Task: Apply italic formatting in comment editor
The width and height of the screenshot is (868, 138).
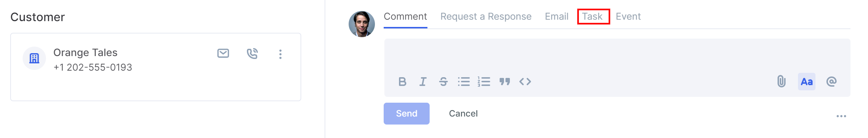Action: (x=423, y=82)
